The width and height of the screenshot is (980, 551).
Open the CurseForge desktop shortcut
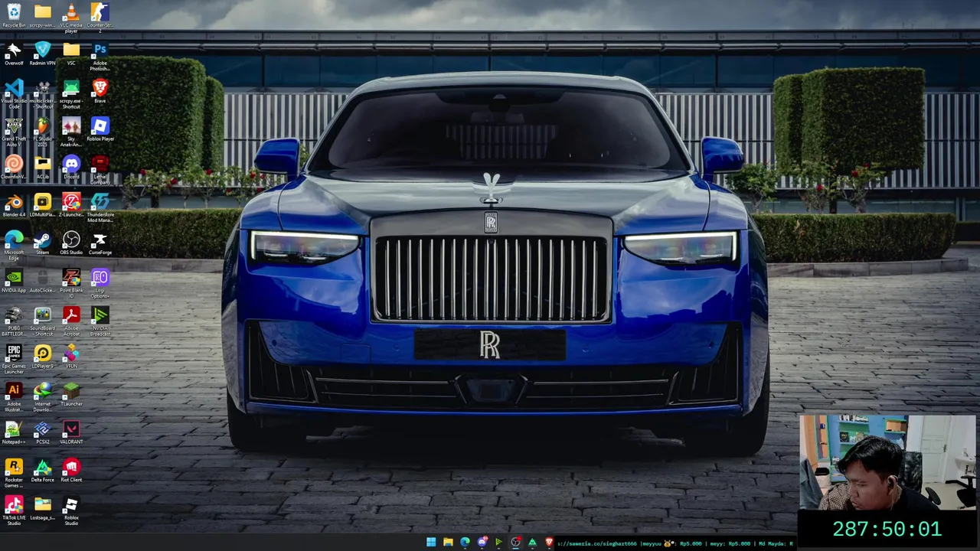pyautogui.click(x=100, y=243)
